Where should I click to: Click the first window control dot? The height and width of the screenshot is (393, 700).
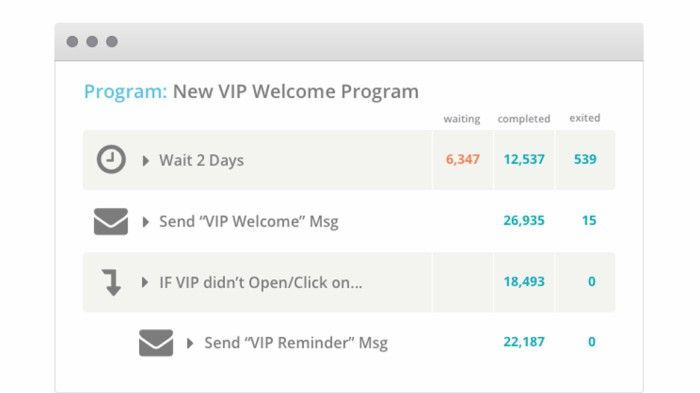coord(72,42)
